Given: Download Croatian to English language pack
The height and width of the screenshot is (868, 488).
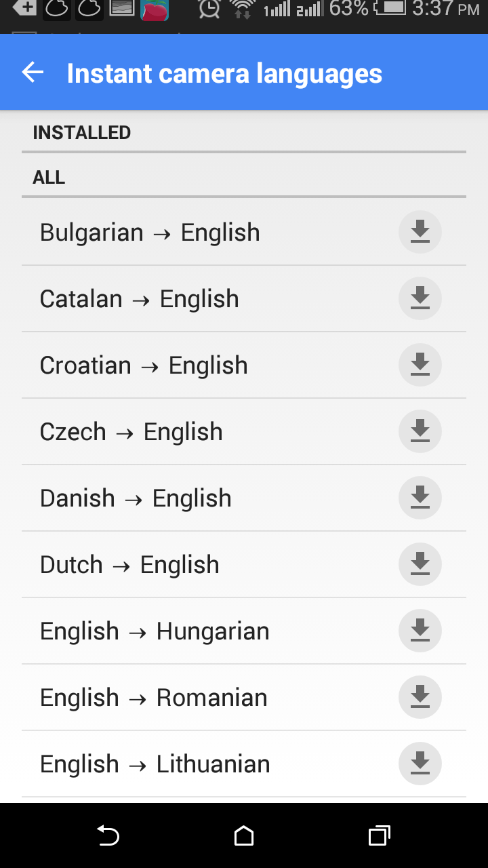Looking at the screenshot, I should [x=420, y=365].
